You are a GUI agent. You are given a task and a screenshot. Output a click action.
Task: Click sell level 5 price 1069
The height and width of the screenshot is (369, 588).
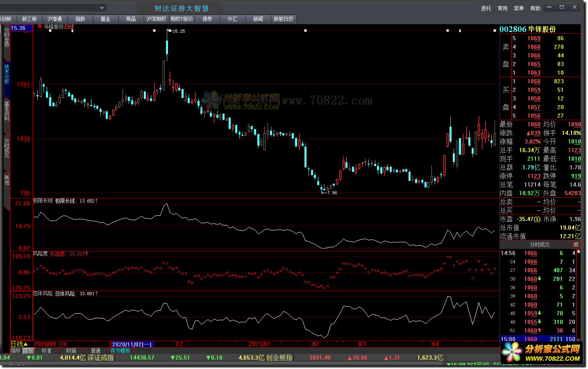[534, 38]
